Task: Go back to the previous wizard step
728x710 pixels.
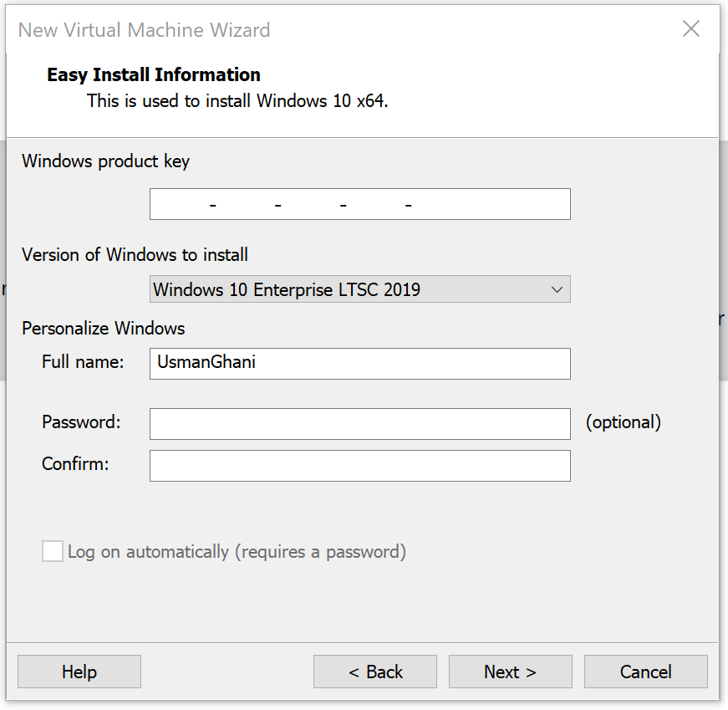Action: coord(374,672)
